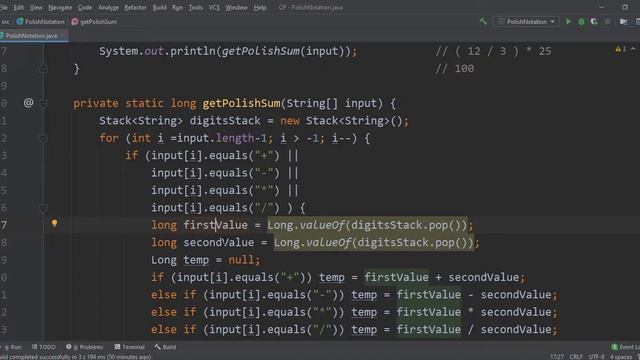Click the PolishNotation breadcrumb

[44, 22]
